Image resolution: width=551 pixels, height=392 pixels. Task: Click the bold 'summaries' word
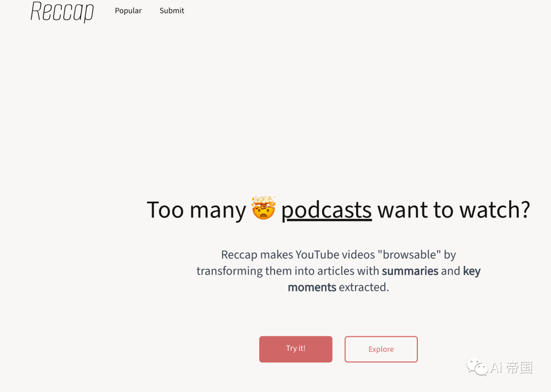(x=410, y=271)
